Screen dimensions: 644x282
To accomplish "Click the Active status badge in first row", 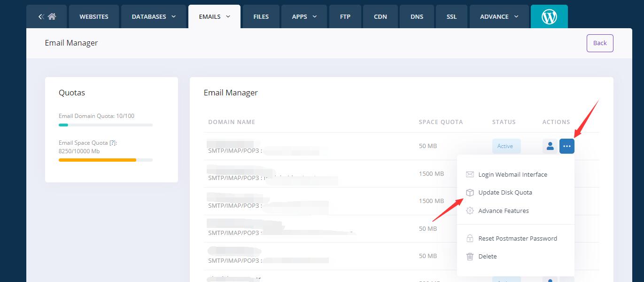I will click(506, 146).
